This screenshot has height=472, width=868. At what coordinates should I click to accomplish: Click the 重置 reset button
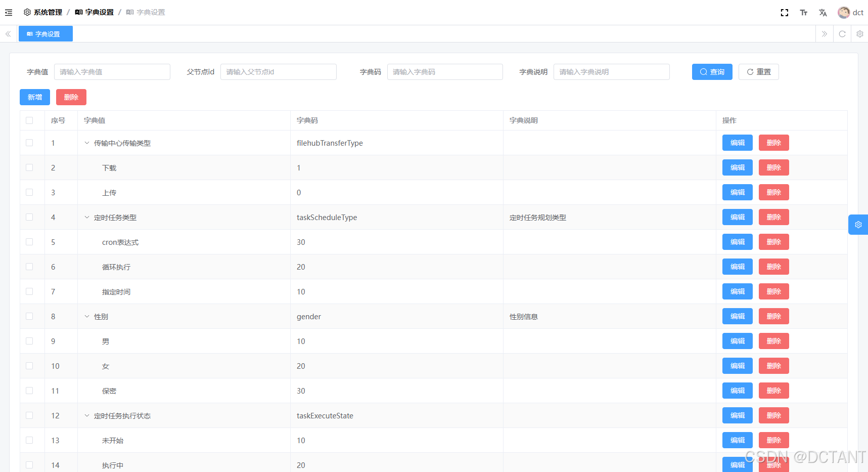click(x=758, y=72)
